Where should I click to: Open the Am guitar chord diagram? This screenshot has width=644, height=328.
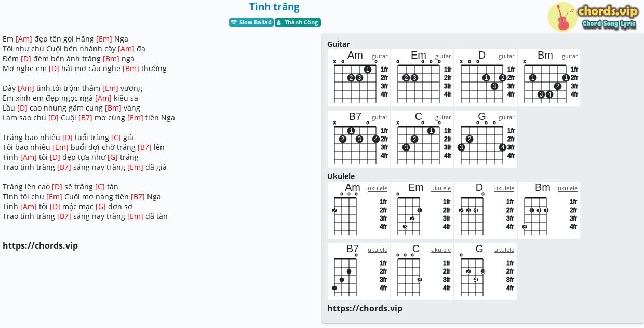tap(359, 78)
